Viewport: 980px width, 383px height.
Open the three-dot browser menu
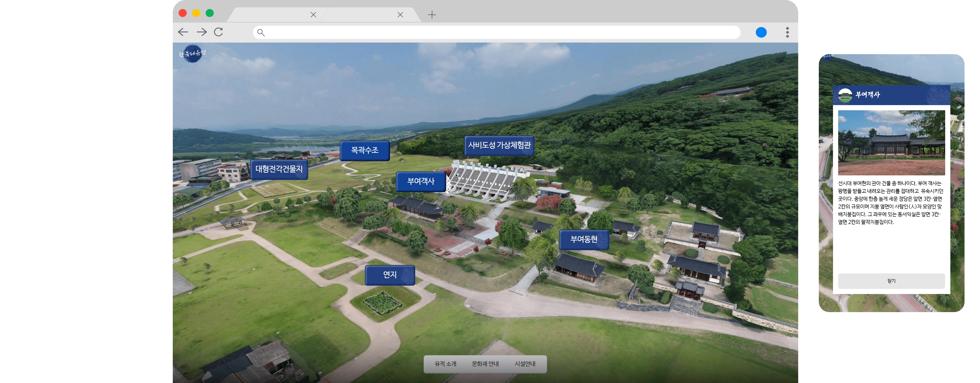coord(787,32)
